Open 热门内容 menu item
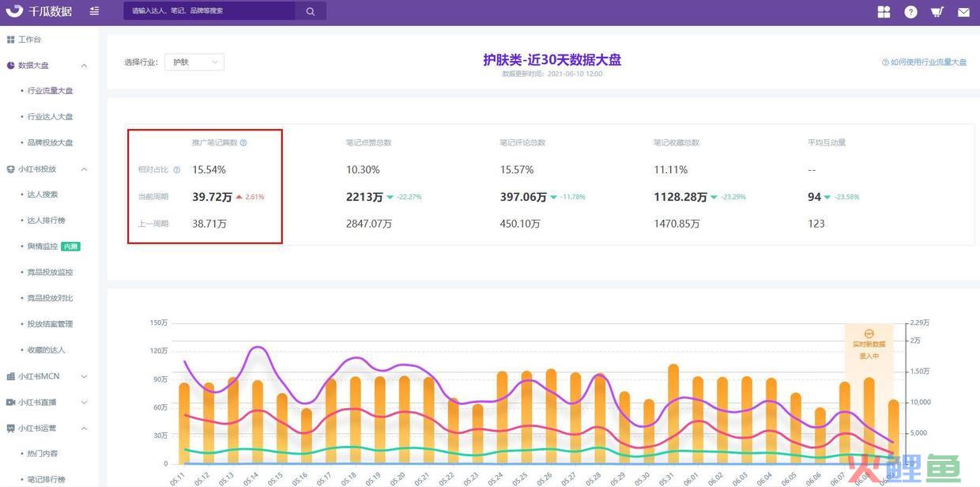This screenshot has width=980, height=487. pyautogui.click(x=43, y=454)
